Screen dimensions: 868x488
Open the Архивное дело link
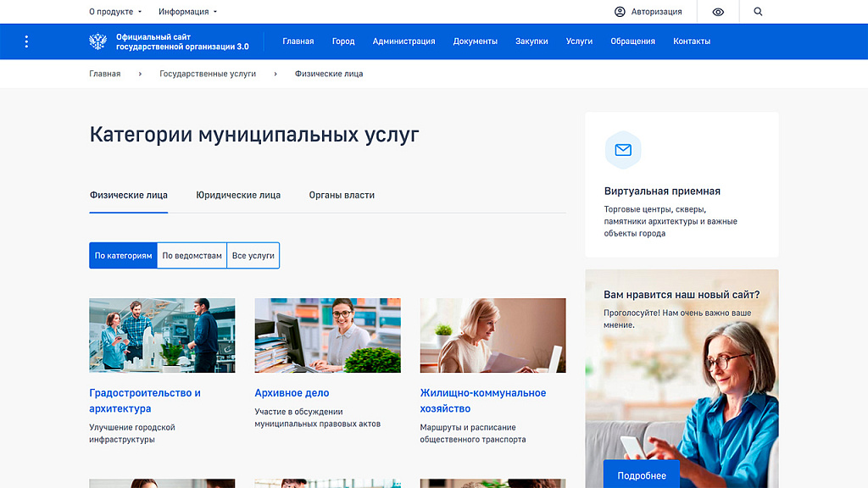[292, 393]
